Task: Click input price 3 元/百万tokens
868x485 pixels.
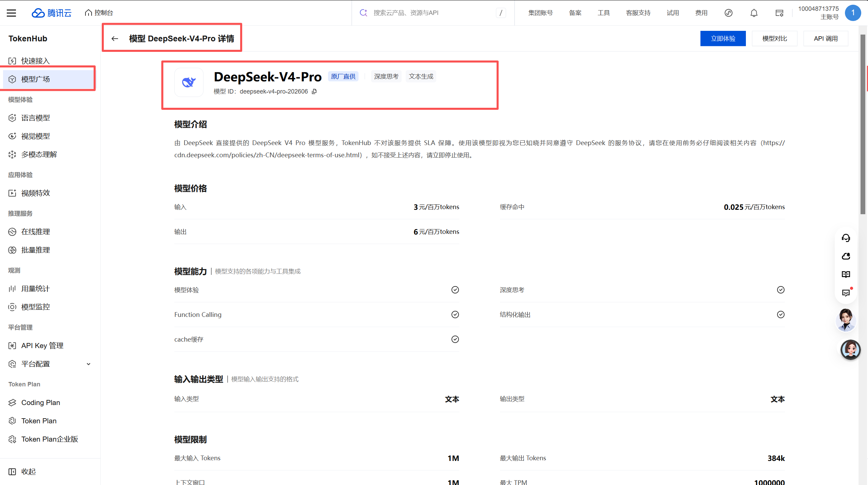Action: coord(436,207)
